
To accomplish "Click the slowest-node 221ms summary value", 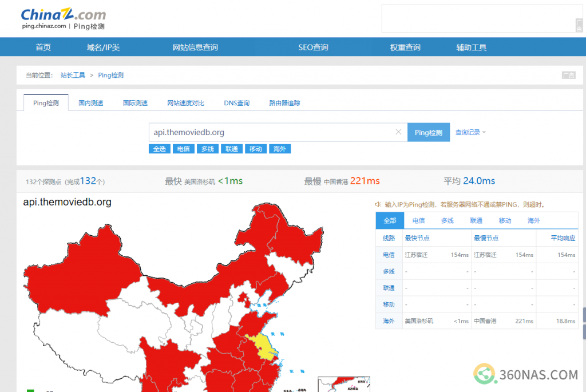I will coord(365,181).
